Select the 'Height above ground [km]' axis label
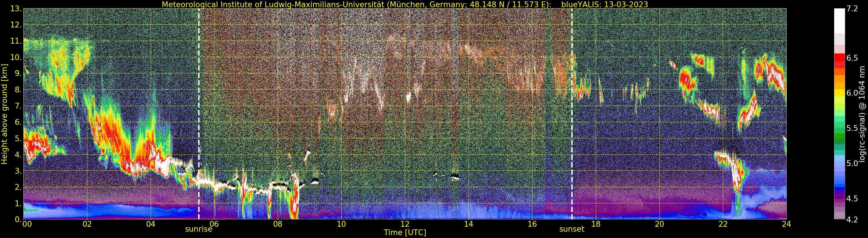The width and height of the screenshot is (868, 238). [4, 114]
